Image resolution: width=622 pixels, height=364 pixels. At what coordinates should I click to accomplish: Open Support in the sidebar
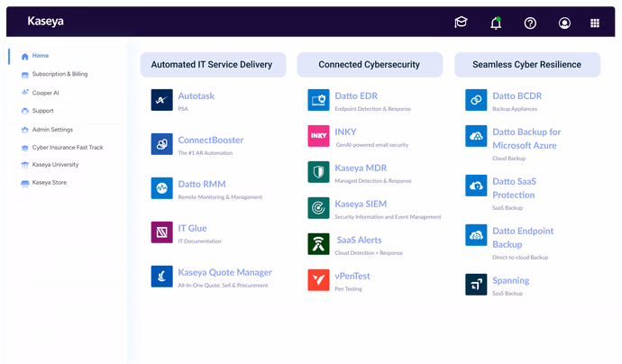[42, 111]
